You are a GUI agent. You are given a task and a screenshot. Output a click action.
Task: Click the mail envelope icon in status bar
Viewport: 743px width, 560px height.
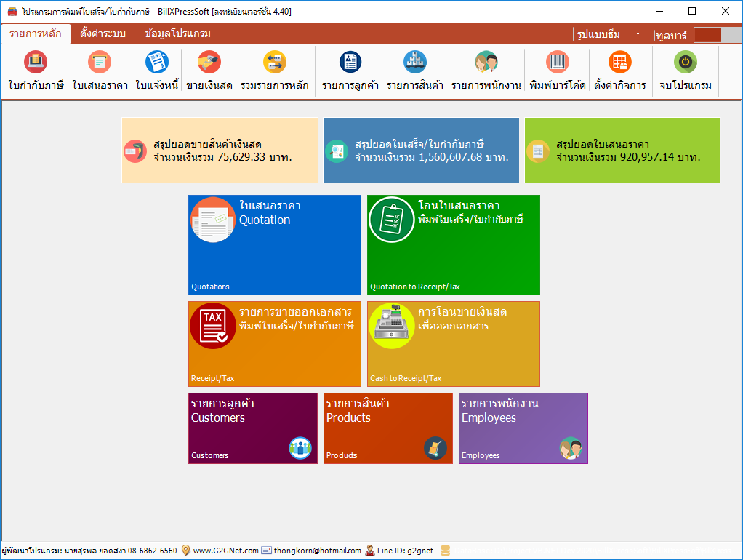tap(267, 551)
